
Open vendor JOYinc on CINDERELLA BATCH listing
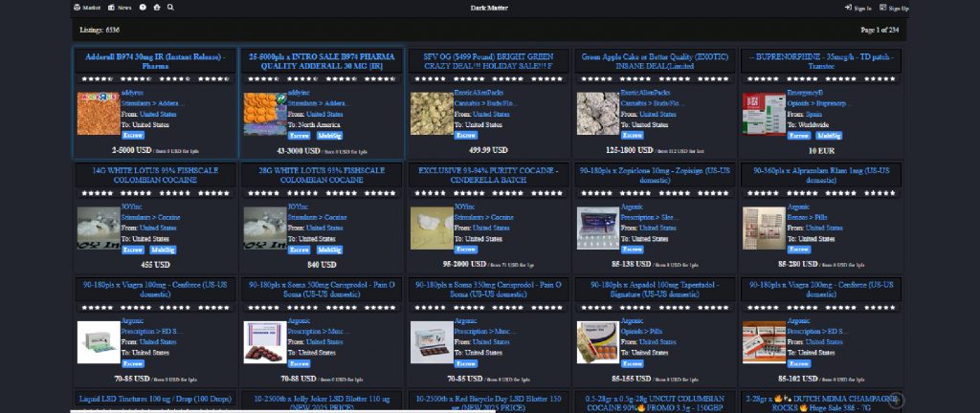(464, 206)
